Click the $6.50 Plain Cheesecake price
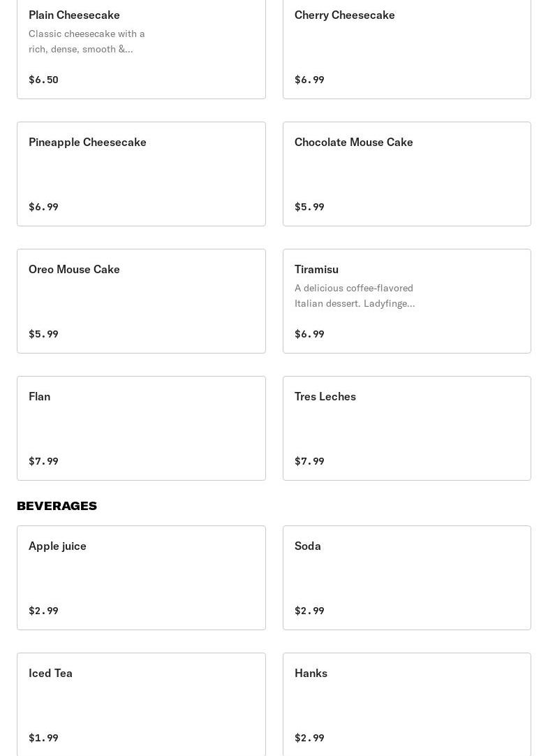Image resolution: width=548 pixels, height=756 pixels. pyautogui.click(x=43, y=80)
